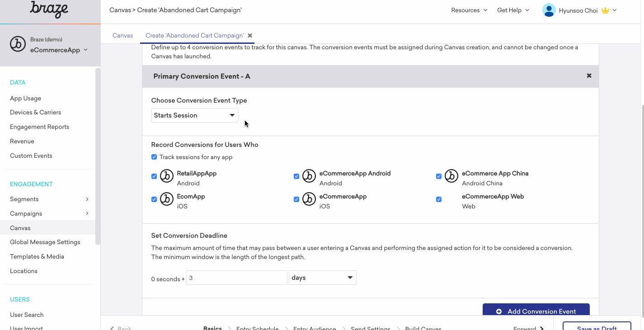This screenshot has width=644, height=330.
Task: Go to the Build Canvas step
Action: 423,328
